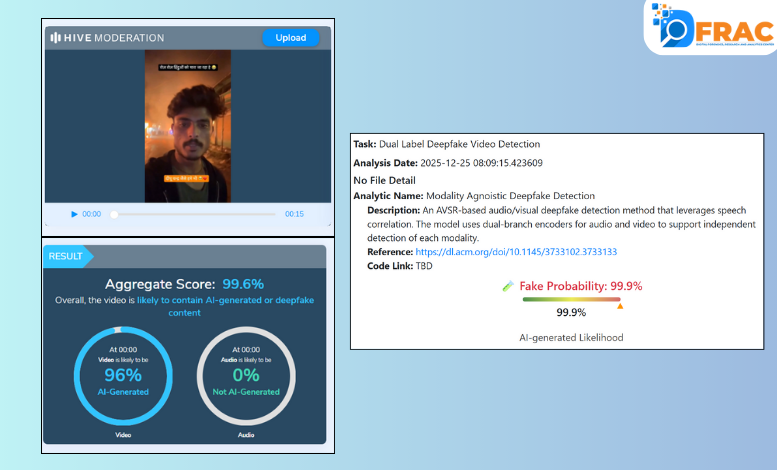Click the Aggregate Score 99.6% value
Screen dimensions: 777x470
click(x=243, y=283)
